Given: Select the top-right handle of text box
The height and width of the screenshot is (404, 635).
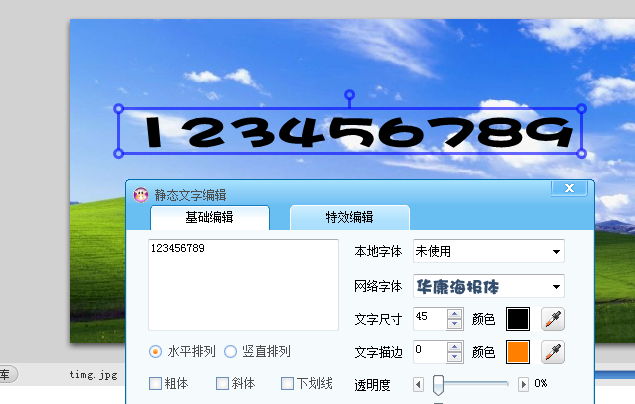Looking at the screenshot, I should click(x=582, y=108).
